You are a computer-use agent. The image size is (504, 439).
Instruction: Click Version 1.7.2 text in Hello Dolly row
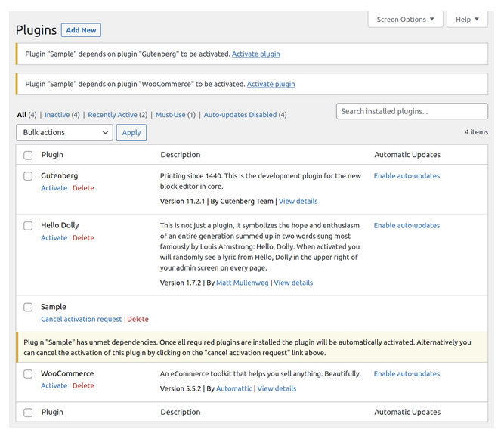pyautogui.click(x=181, y=283)
